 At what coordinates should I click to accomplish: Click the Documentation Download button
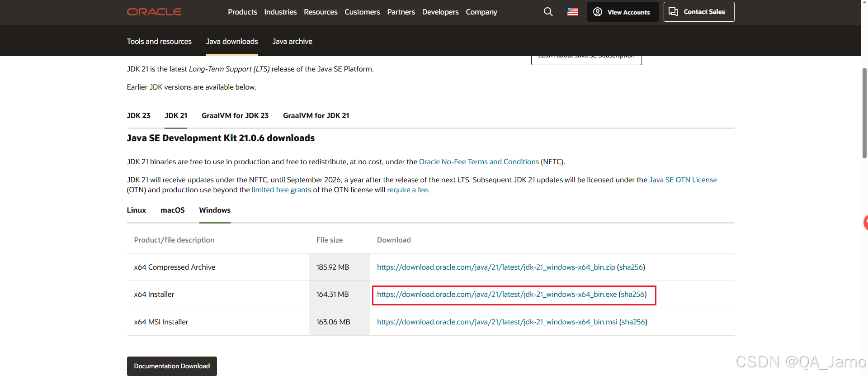pyautogui.click(x=172, y=366)
